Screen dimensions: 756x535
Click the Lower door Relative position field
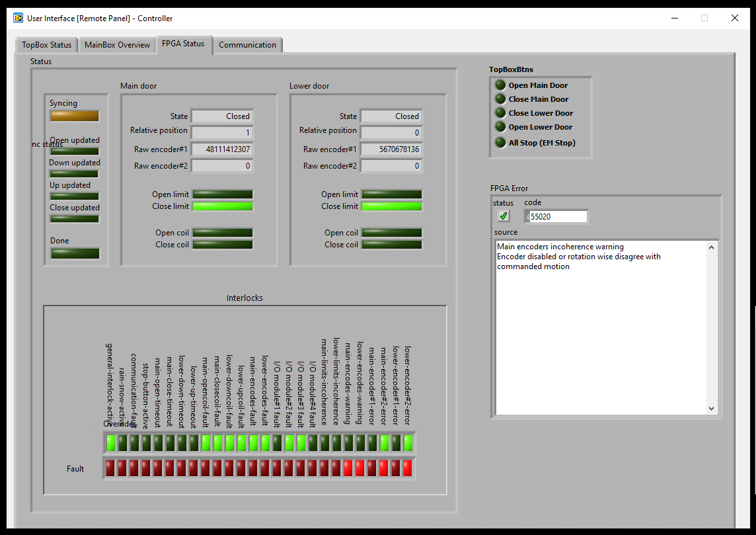pyautogui.click(x=392, y=133)
